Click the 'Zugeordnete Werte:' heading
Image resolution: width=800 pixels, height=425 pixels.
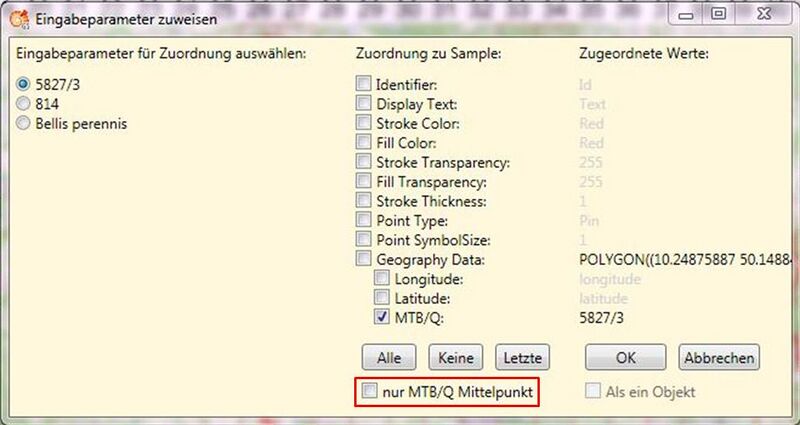tap(644, 54)
